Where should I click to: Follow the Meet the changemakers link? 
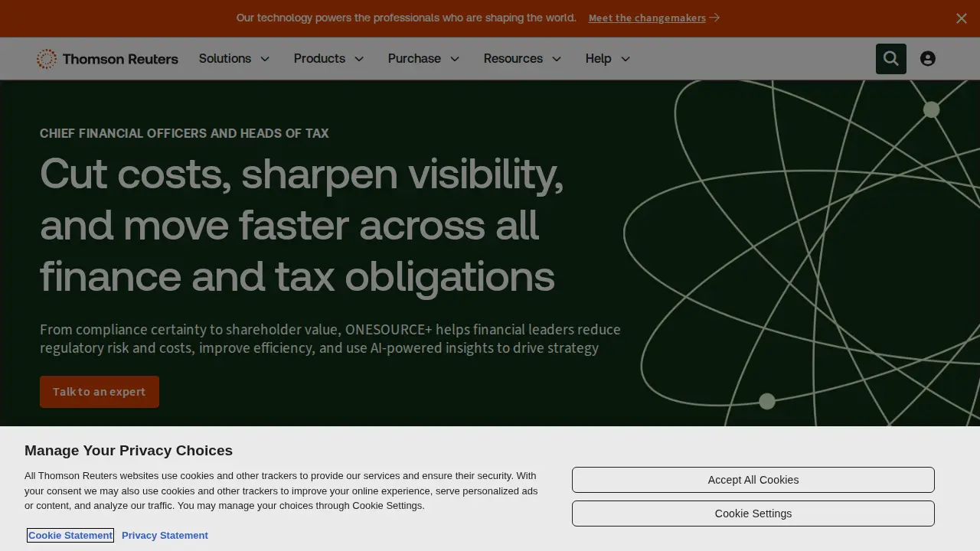[x=654, y=18]
